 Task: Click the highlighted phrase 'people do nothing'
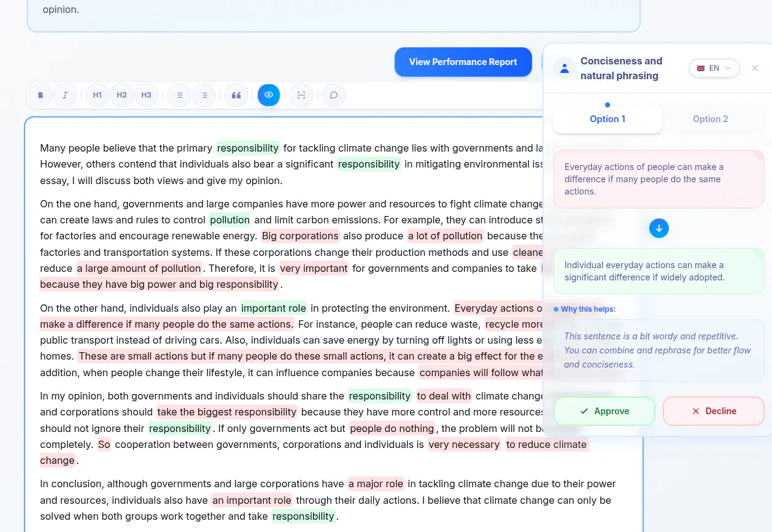392,428
